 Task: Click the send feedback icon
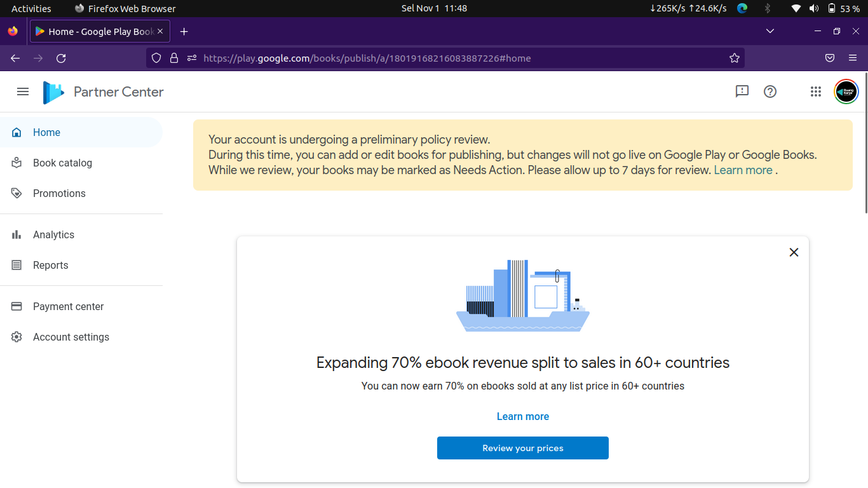pyautogui.click(x=742, y=91)
